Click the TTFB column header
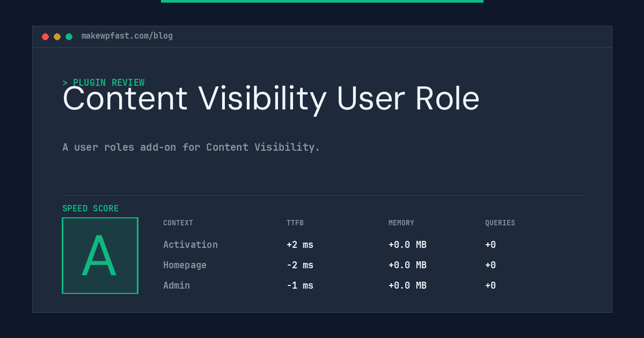This screenshot has height=338, width=644. (x=295, y=223)
